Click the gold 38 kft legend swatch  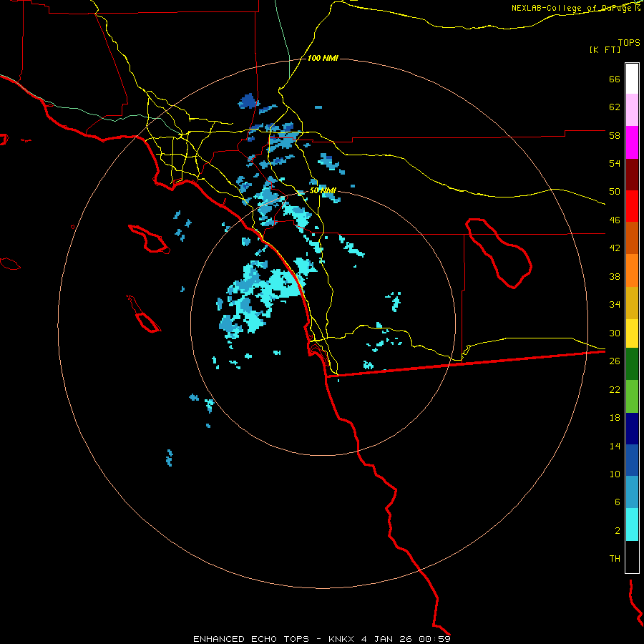pyautogui.click(x=632, y=303)
